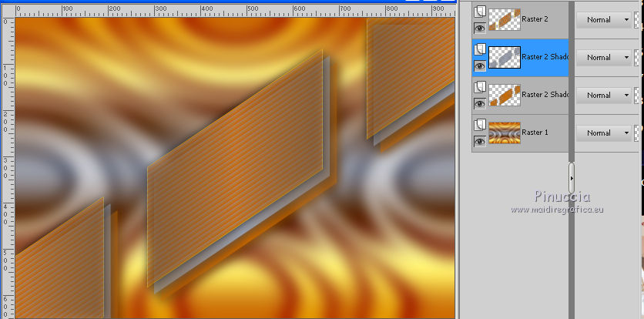
Task: Select the Raster 2 layer thumbnail
Action: pyautogui.click(x=505, y=19)
